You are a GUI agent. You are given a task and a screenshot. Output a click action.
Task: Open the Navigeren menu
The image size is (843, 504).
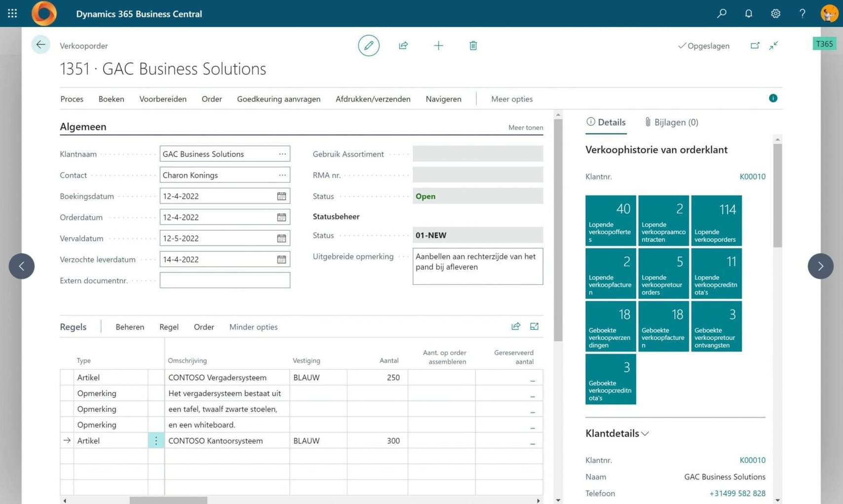coord(443,99)
